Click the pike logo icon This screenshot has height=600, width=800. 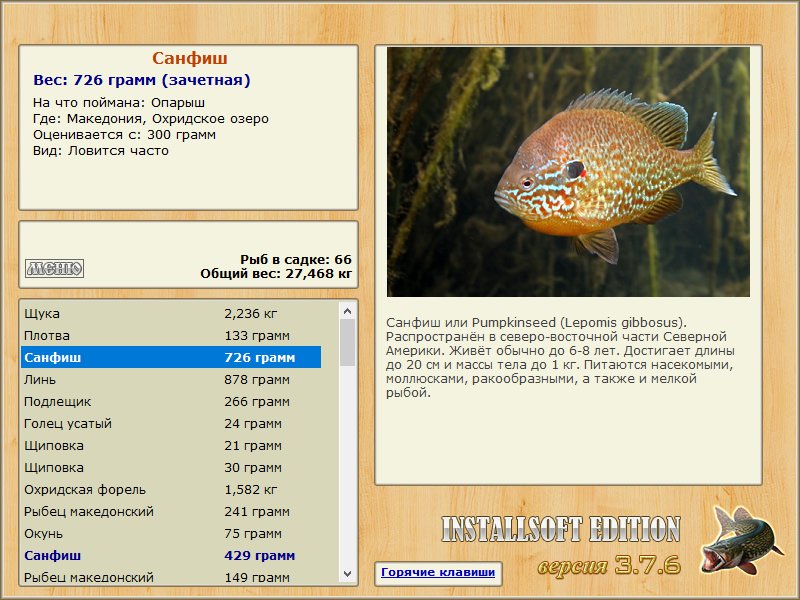pyautogui.click(x=741, y=539)
